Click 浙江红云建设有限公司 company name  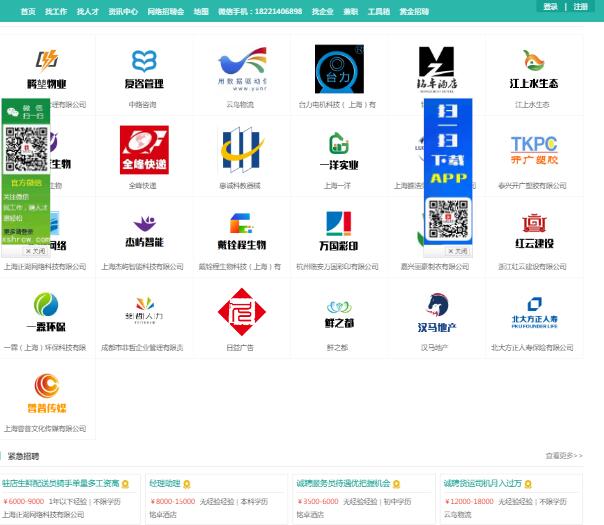click(532, 267)
